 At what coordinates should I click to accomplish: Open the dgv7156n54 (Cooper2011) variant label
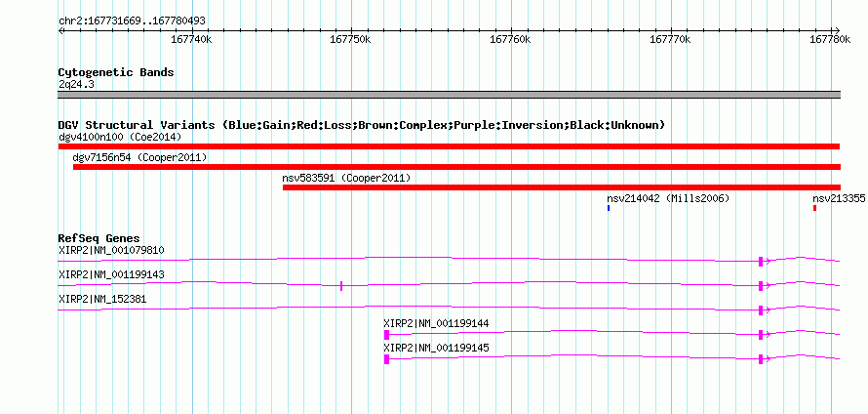140,157
